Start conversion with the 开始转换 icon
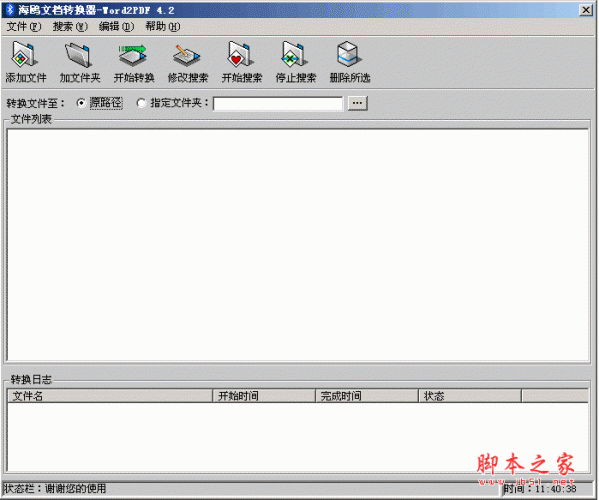This screenshot has width=599, height=500. point(133,61)
